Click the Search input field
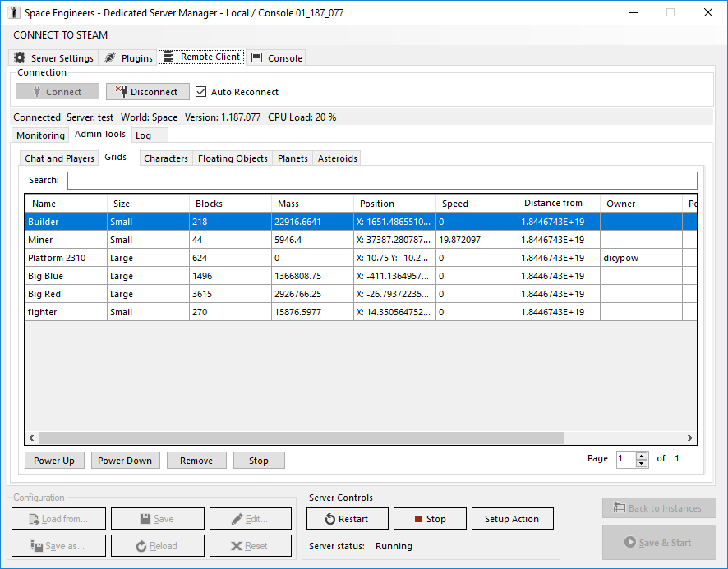This screenshot has height=569, width=728. [382, 180]
